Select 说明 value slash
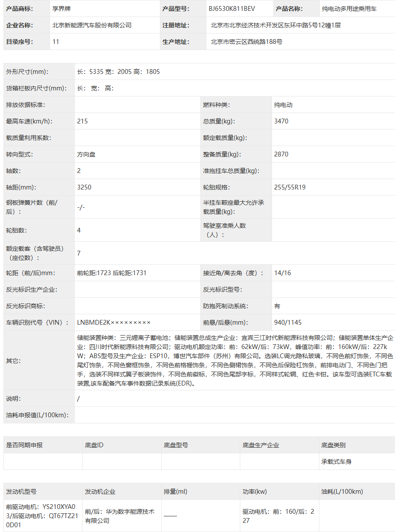Image resolution: width=395 pixels, height=532 pixels. click(78, 399)
